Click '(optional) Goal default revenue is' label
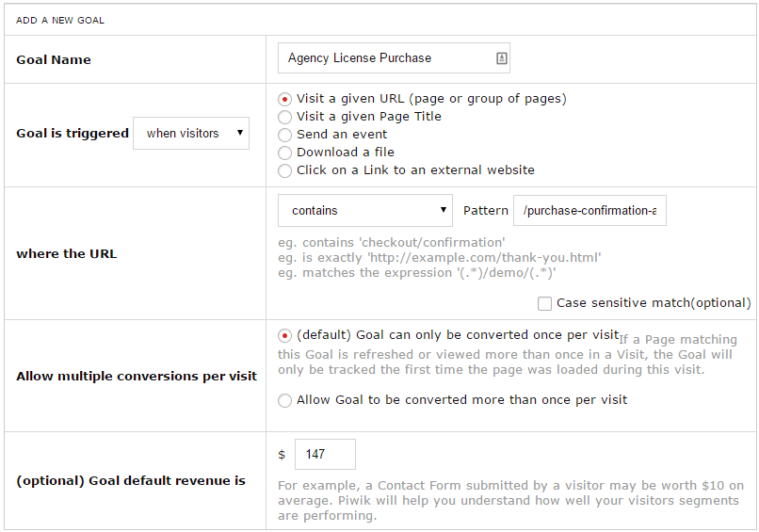Image resolution: width=759 pixels, height=532 pixels. pos(131,481)
